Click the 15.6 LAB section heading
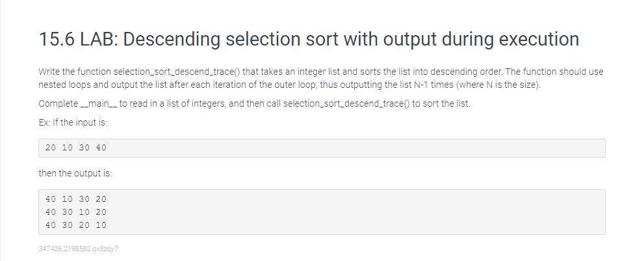Image resolution: width=644 pixels, height=261 pixels. pos(309,40)
